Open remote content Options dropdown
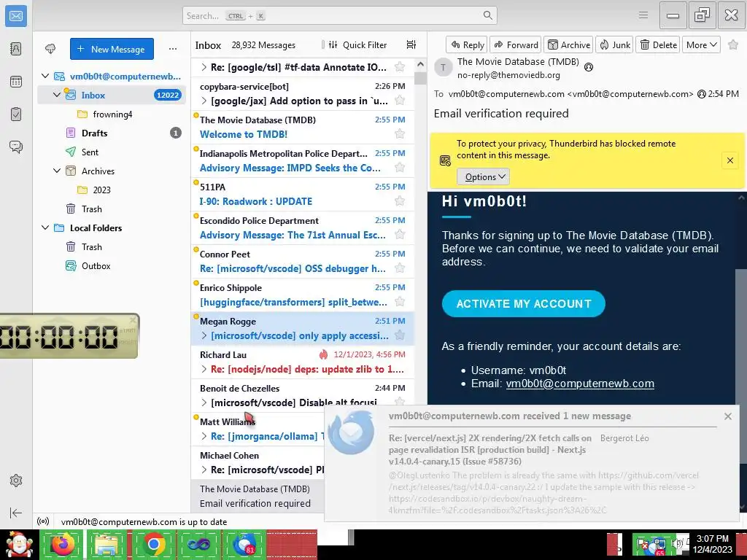747x560 pixels. [x=484, y=176]
